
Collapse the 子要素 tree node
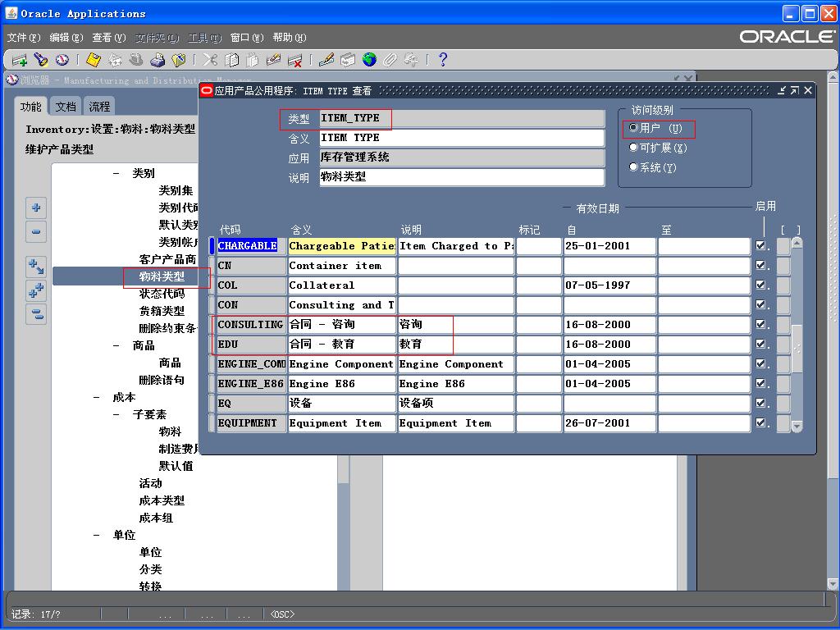[116, 414]
